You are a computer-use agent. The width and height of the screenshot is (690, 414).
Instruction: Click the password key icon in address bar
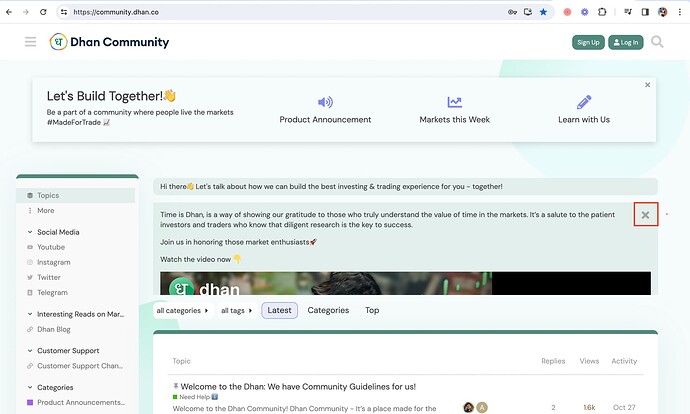[x=512, y=12]
